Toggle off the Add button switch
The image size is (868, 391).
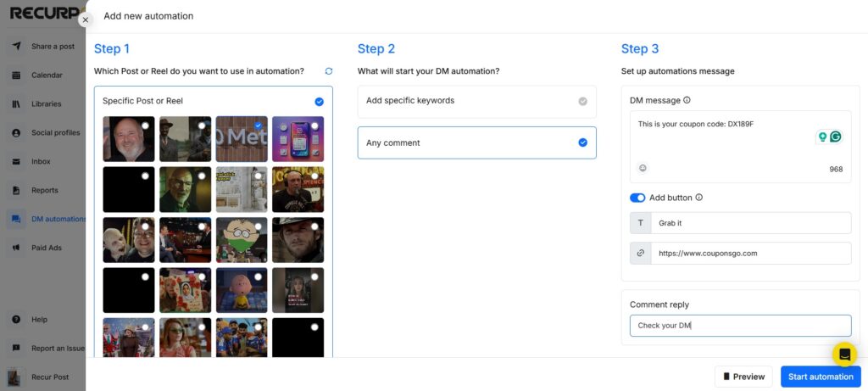(x=637, y=198)
